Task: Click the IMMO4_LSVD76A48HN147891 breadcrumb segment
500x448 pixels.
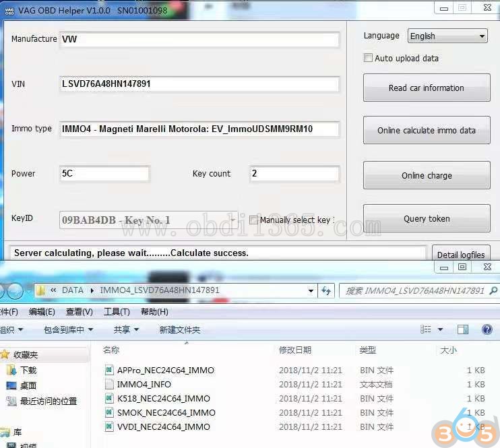Action: pos(160,290)
